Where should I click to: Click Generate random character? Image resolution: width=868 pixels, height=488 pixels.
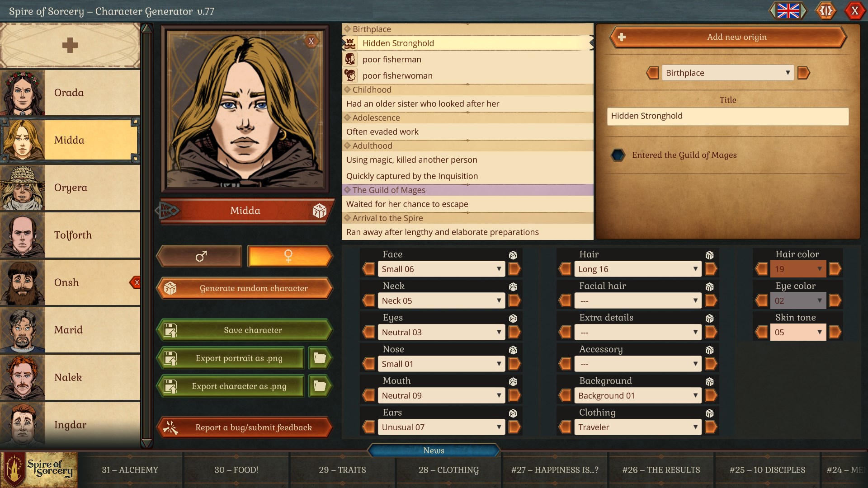tap(244, 288)
